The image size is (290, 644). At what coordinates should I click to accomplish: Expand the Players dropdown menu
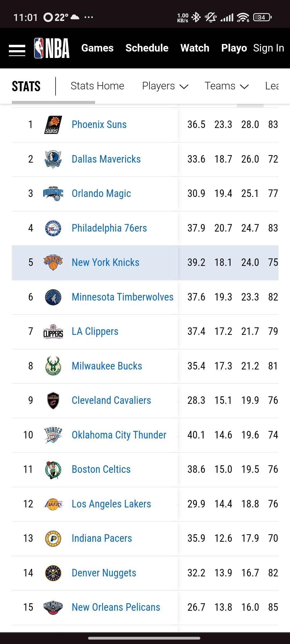pyautogui.click(x=165, y=86)
